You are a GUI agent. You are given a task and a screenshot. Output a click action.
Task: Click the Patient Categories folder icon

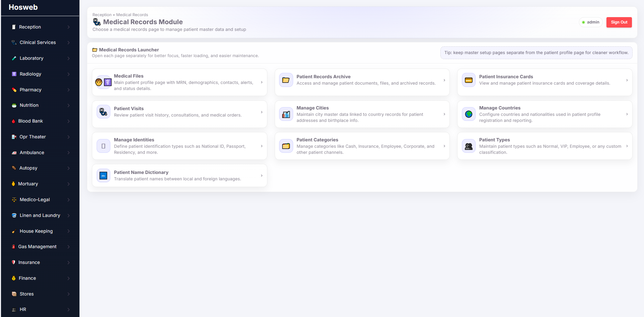pos(286,146)
